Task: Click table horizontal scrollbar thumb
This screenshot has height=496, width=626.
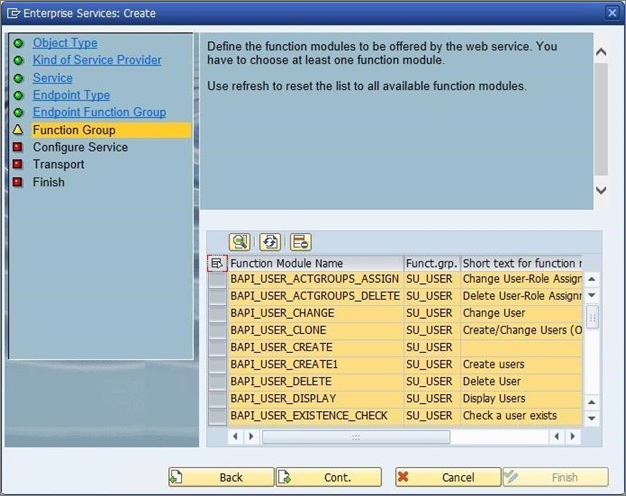Action: 356,437
